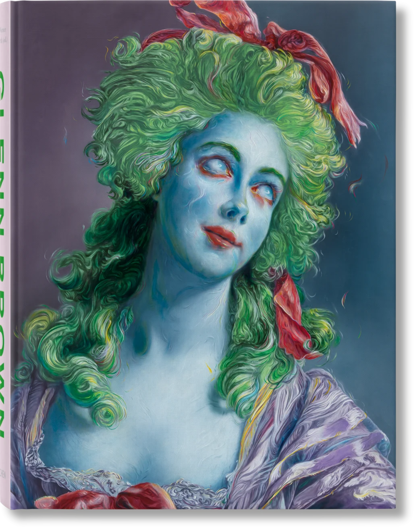Click the lavender satin shawl on shoulder

[x=319, y=429]
